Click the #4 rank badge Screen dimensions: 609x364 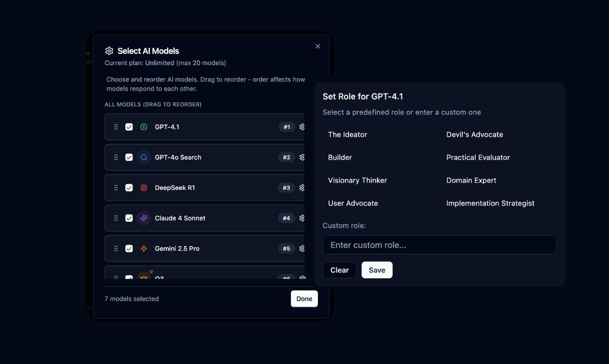286,218
